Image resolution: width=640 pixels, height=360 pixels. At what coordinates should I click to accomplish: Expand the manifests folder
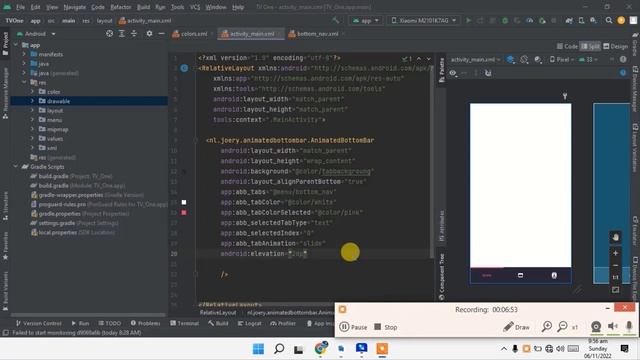pos(24,54)
